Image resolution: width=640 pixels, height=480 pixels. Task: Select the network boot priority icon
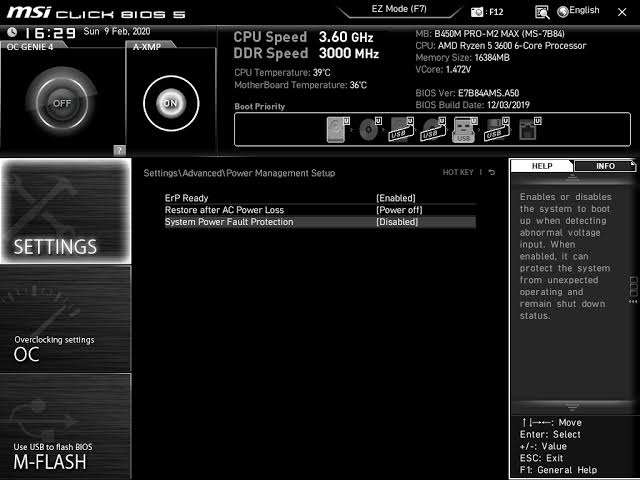click(x=530, y=129)
